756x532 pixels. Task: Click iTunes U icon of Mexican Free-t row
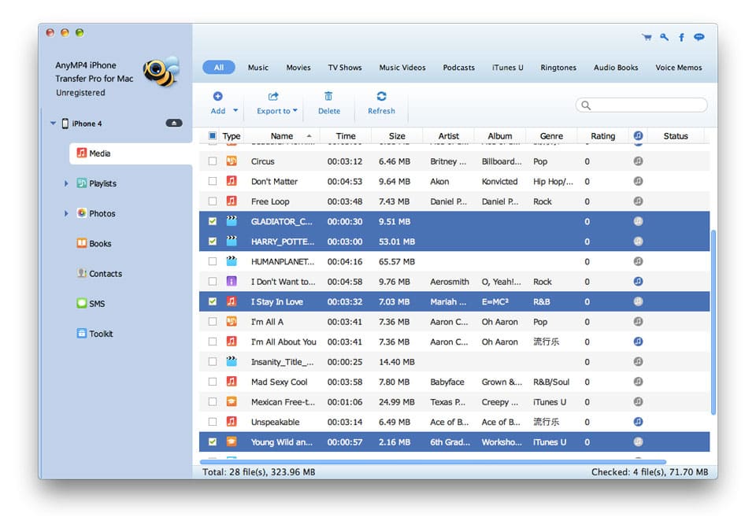coord(232,401)
